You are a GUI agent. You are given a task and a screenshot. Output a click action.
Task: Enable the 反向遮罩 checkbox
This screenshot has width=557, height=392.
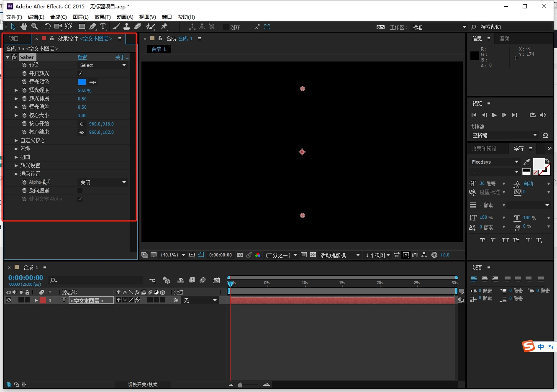80,191
